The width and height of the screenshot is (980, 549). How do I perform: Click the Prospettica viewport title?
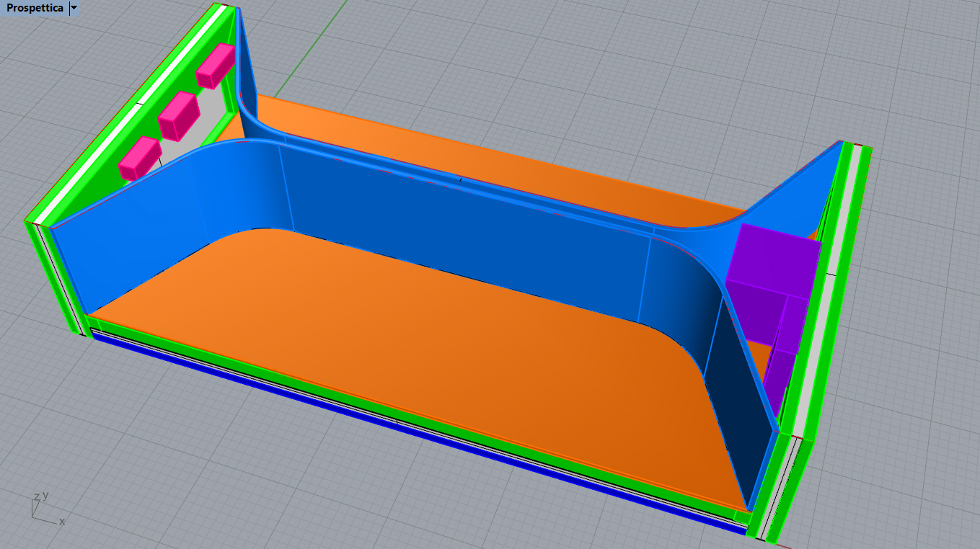pos(34,8)
